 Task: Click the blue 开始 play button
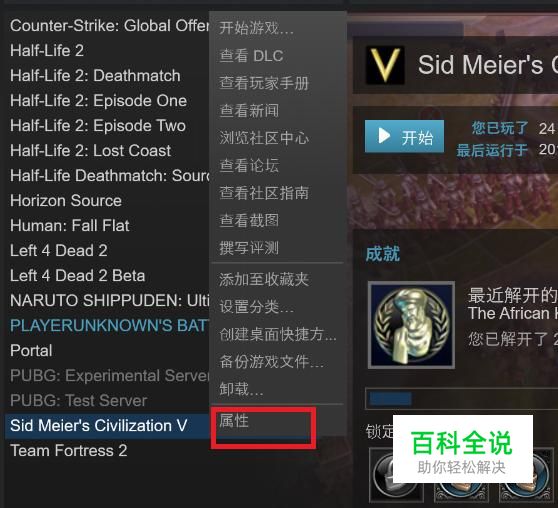coord(404,137)
